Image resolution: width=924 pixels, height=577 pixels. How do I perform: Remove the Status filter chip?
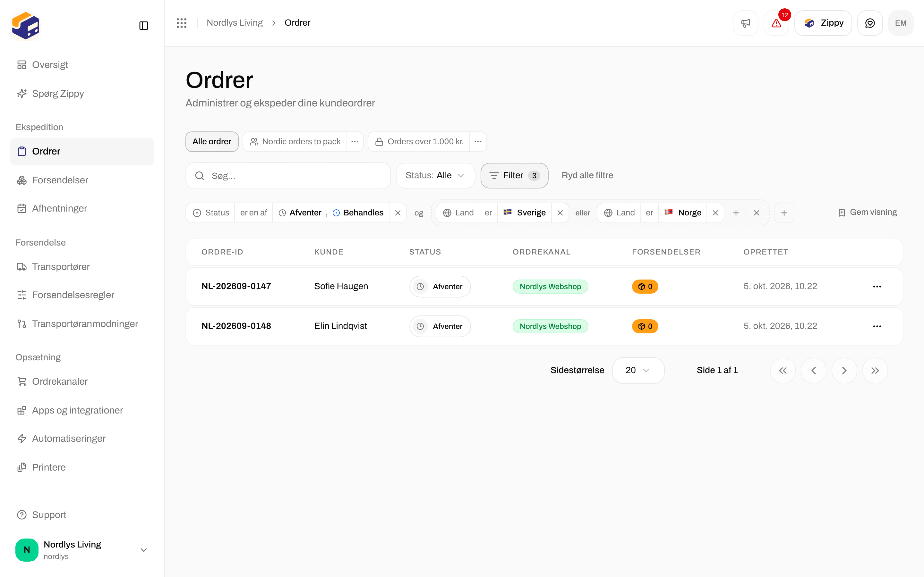point(398,213)
